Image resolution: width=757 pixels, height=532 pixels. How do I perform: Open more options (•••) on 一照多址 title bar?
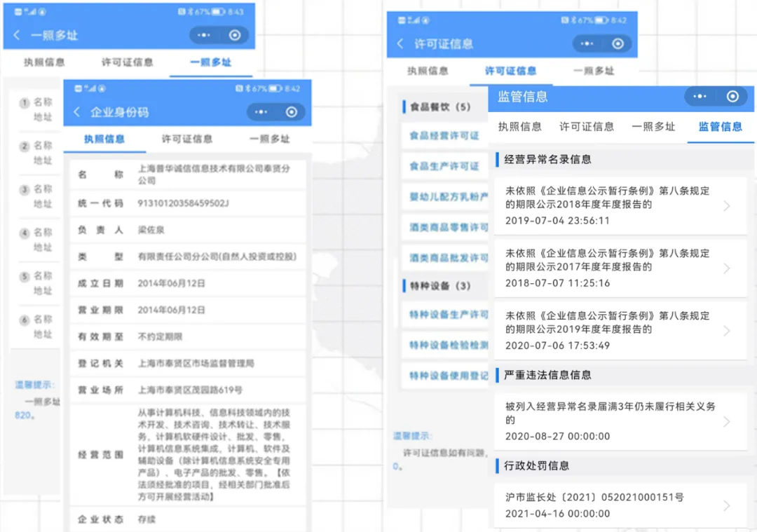click(x=203, y=34)
